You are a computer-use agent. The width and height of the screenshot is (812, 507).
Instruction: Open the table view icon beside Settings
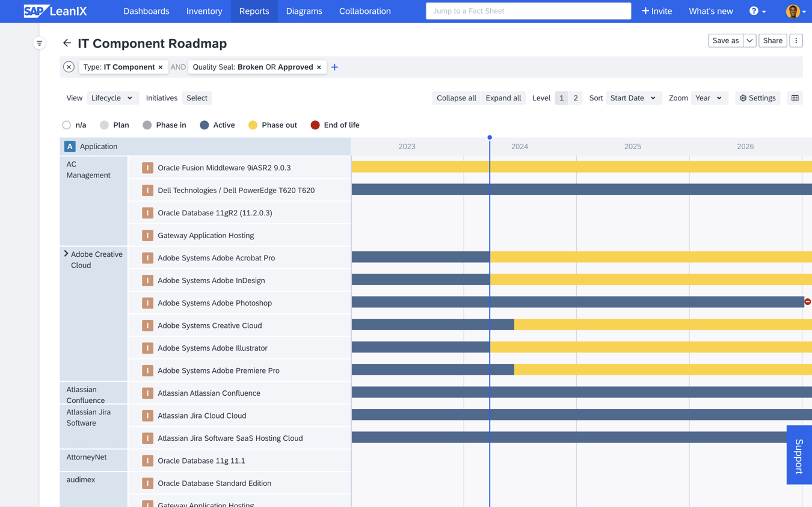click(x=795, y=97)
